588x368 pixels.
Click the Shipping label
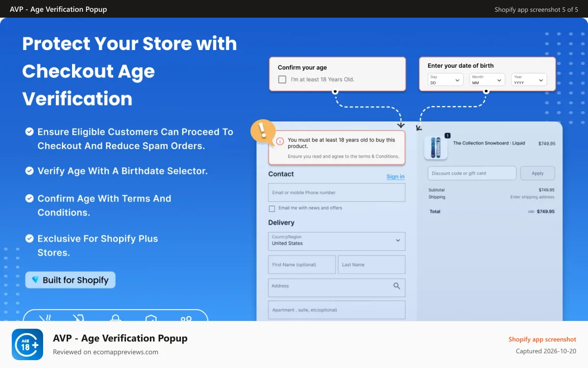pos(437,197)
